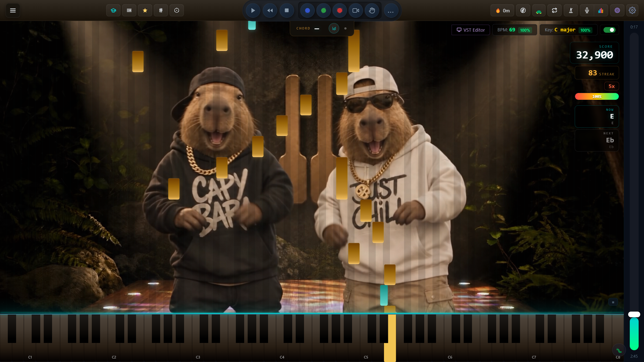Toggle the metronome icon
Viewport: 644px width, 362px height.
pos(571,10)
